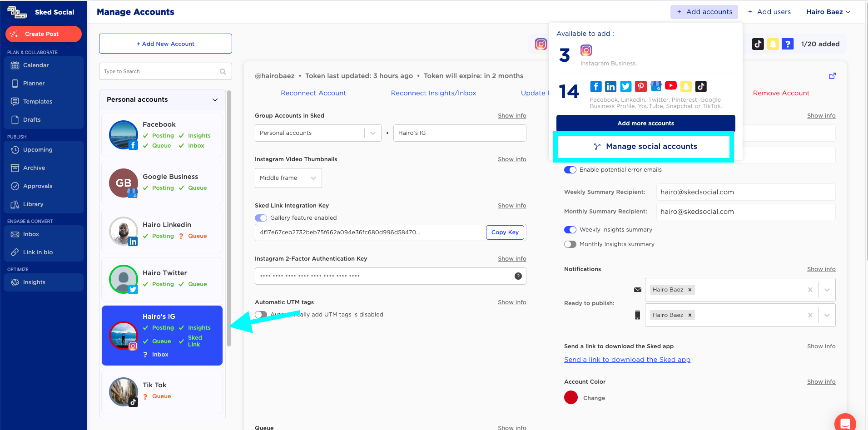Select the Tik Tok account
868x430 pixels.
[x=162, y=392]
